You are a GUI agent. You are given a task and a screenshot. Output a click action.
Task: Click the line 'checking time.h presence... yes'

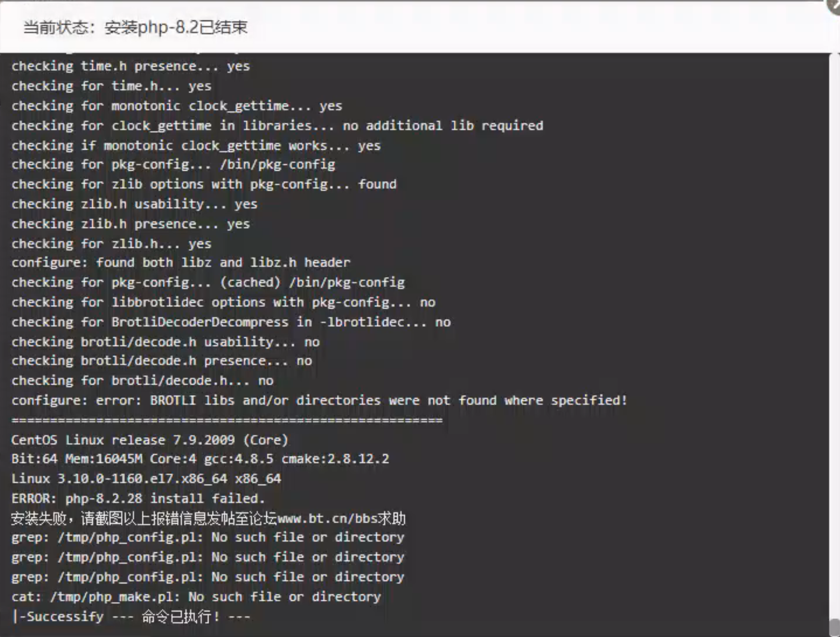pos(131,66)
